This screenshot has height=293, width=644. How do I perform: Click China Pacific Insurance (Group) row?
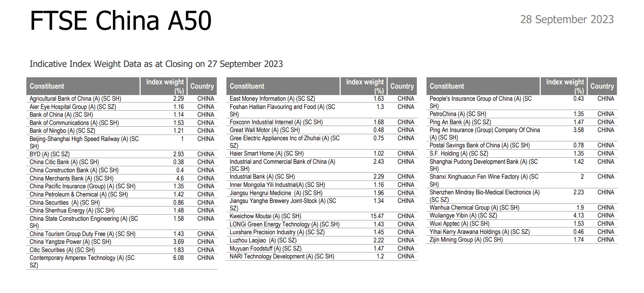pos(122,186)
